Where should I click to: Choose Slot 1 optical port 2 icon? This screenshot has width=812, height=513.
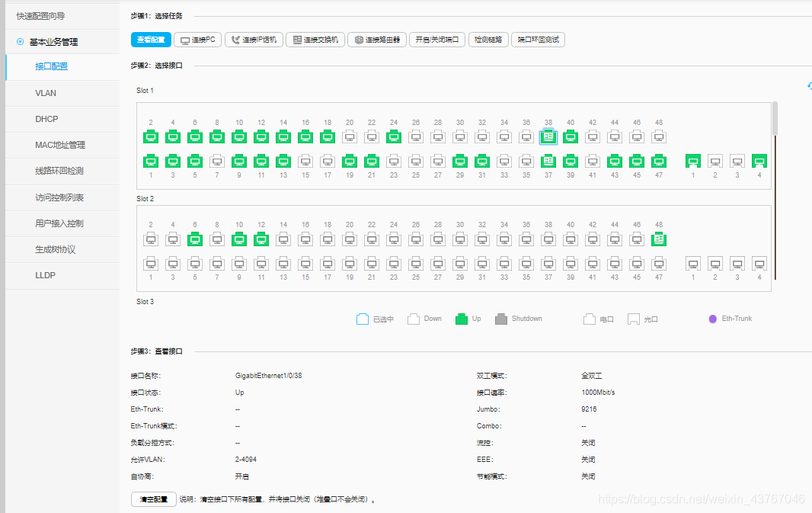pyautogui.click(x=715, y=161)
